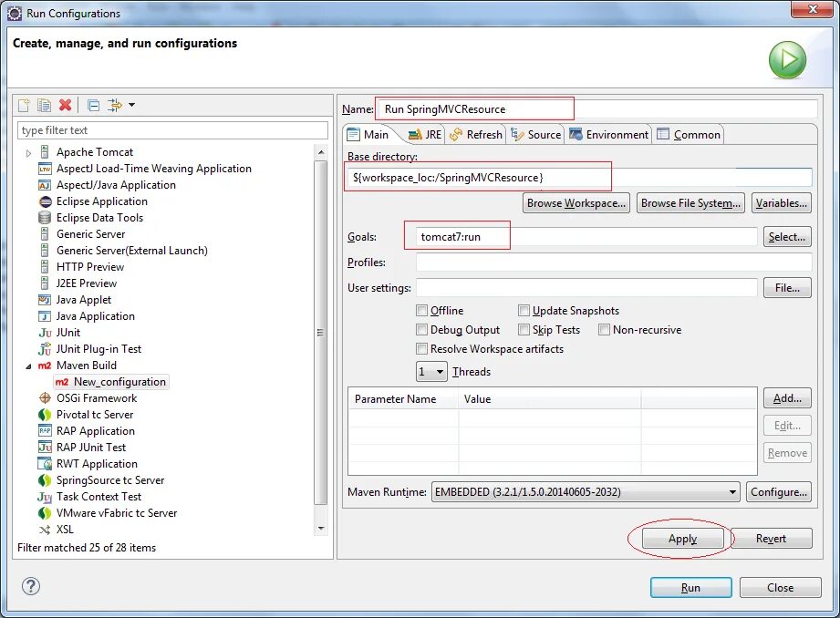Switch to the JRE tab

click(x=425, y=134)
